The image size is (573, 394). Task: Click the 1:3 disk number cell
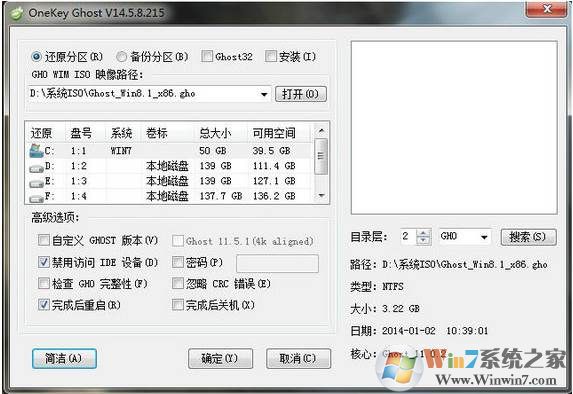(x=79, y=181)
